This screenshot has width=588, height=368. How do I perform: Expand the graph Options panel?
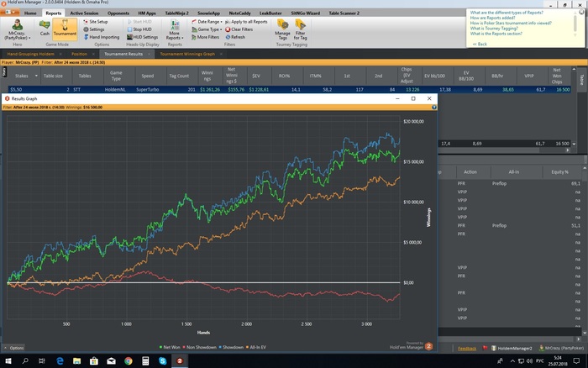[x=14, y=348]
